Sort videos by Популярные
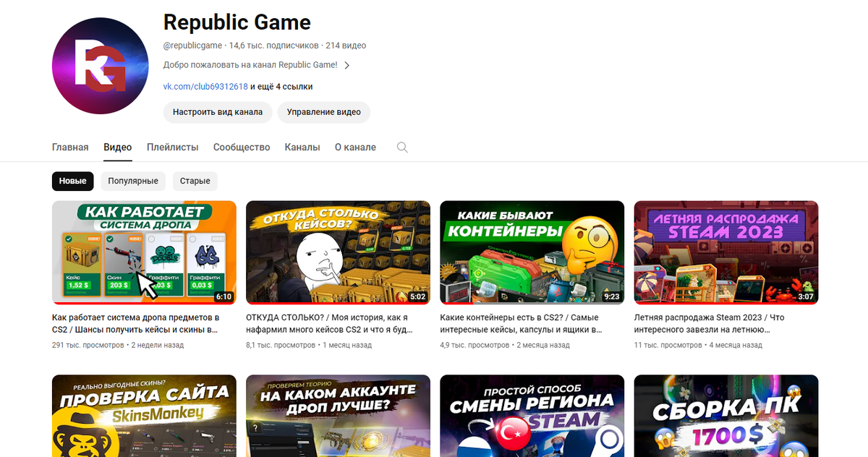This screenshot has width=868, height=457. pos(133,181)
